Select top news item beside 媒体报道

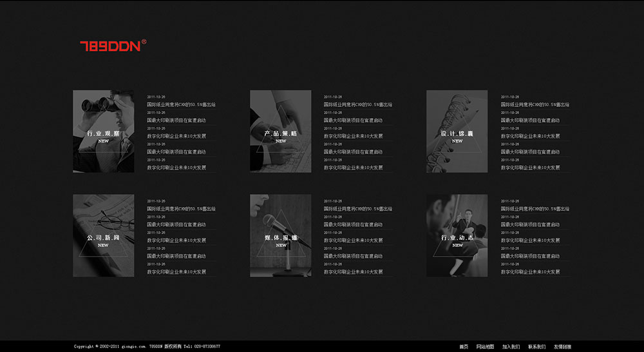coord(357,209)
